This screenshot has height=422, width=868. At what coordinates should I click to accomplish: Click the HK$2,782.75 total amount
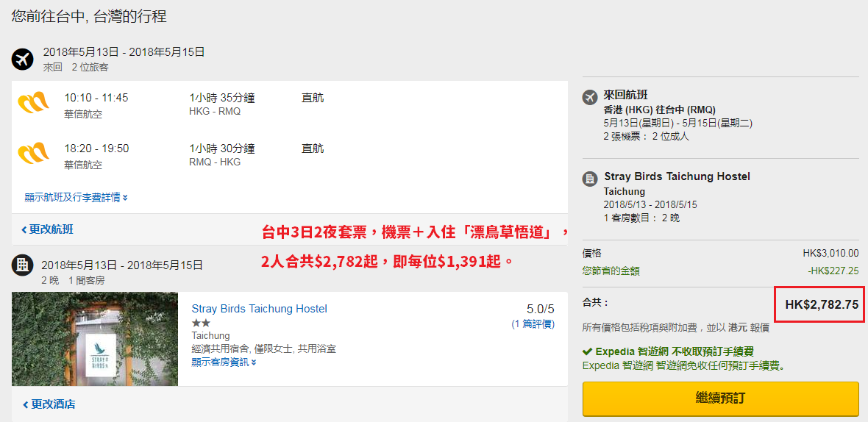(822, 305)
